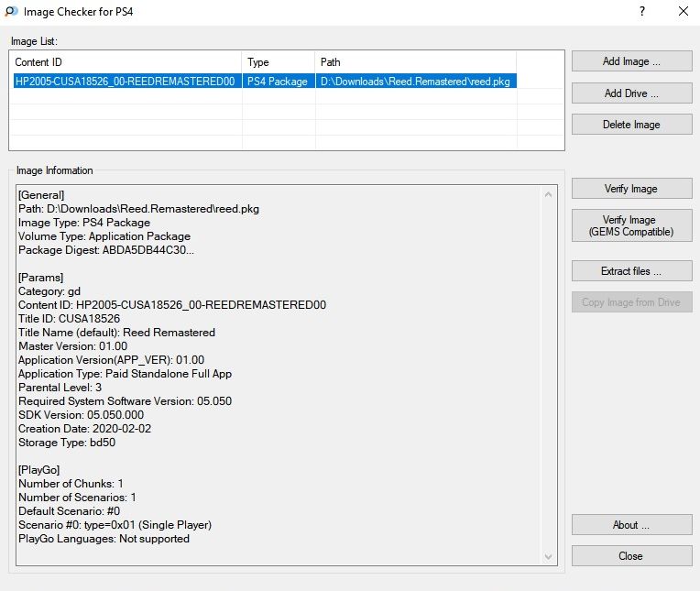Run Verify Image on the package

pyautogui.click(x=631, y=189)
